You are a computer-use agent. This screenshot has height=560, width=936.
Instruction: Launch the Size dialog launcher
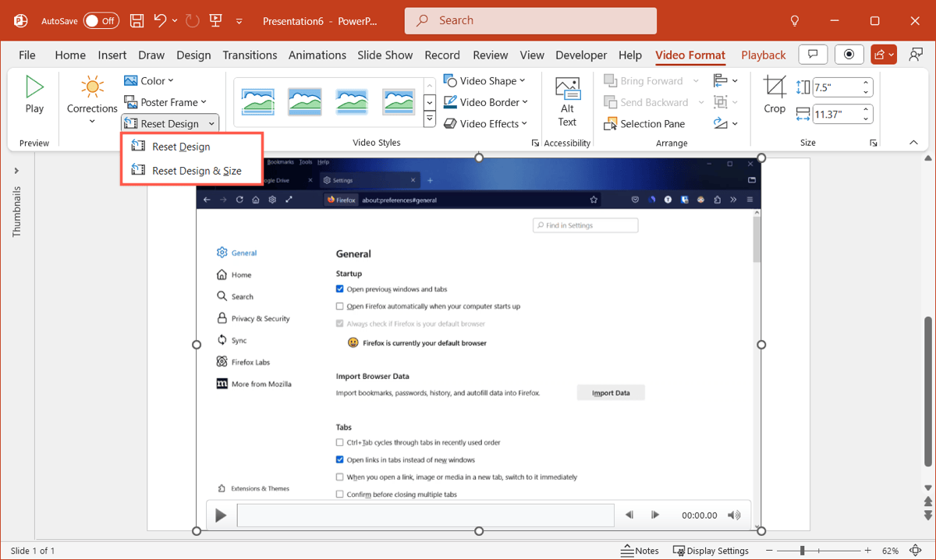874,144
